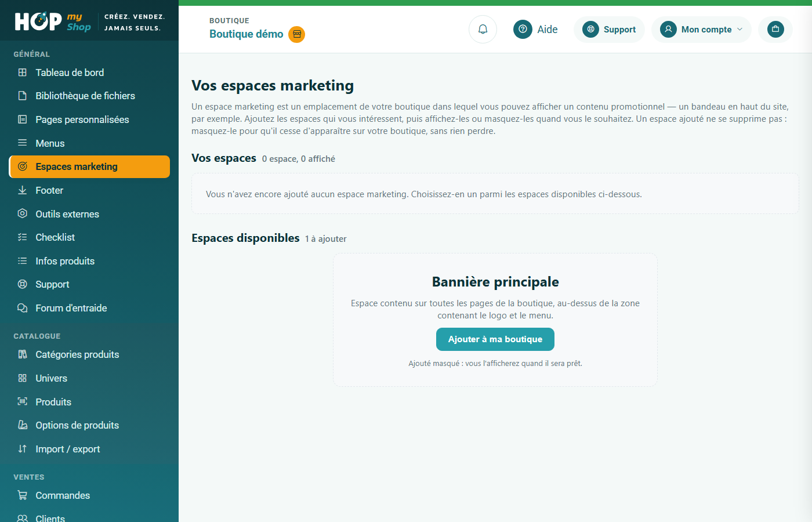Open the Support button in header
This screenshot has height=522, width=812.
[609, 30]
